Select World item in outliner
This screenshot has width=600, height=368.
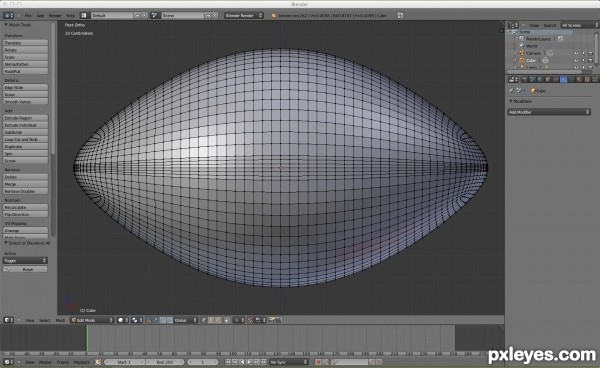(x=532, y=46)
